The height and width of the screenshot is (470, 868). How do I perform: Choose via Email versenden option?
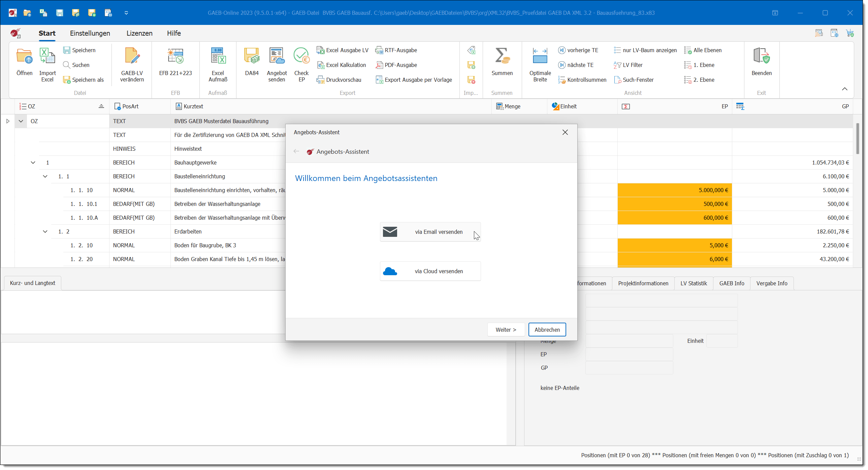(x=430, y=231)
